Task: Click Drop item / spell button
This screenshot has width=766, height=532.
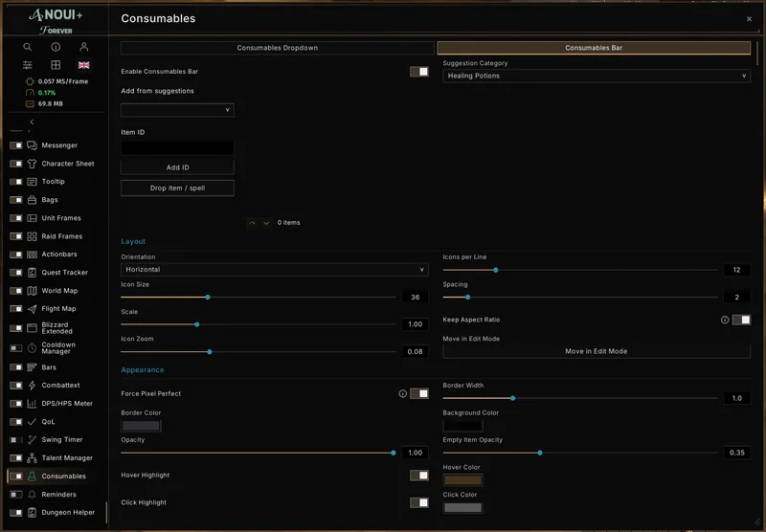Action: (x=177, y=188)
